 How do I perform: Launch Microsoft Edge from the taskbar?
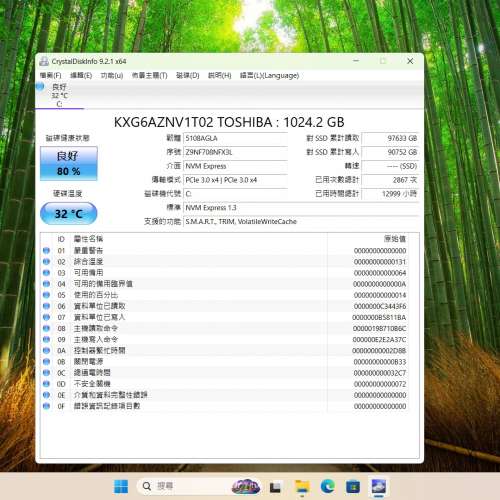pyautogui.click(x=328, y=486)
